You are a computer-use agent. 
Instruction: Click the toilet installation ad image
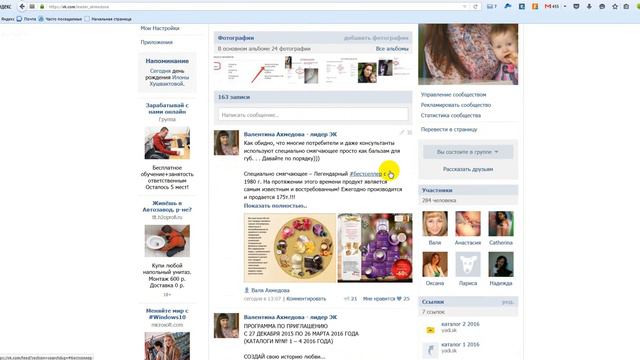[x=167, y=241]
